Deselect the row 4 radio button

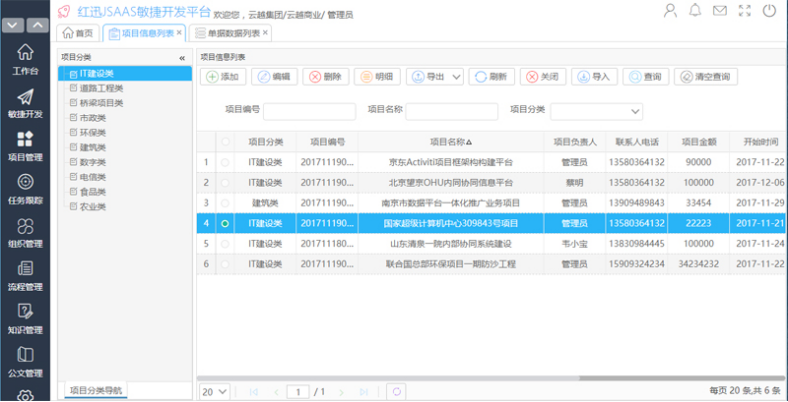[x=225, y=224]
